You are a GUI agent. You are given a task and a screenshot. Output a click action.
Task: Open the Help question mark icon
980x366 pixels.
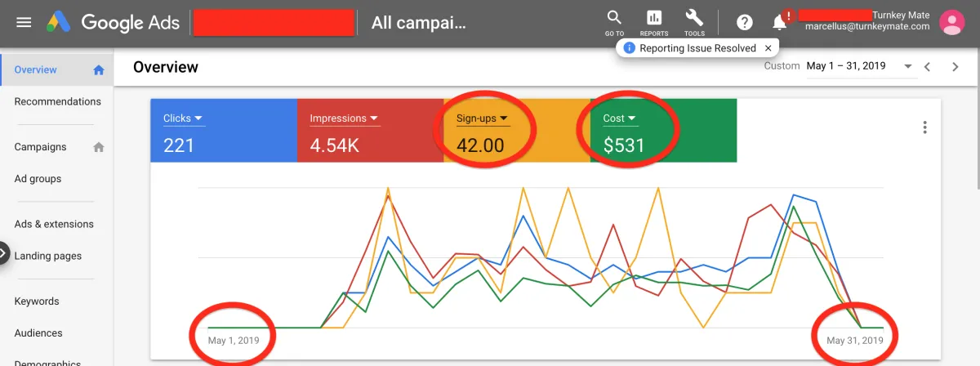[744, 22]
